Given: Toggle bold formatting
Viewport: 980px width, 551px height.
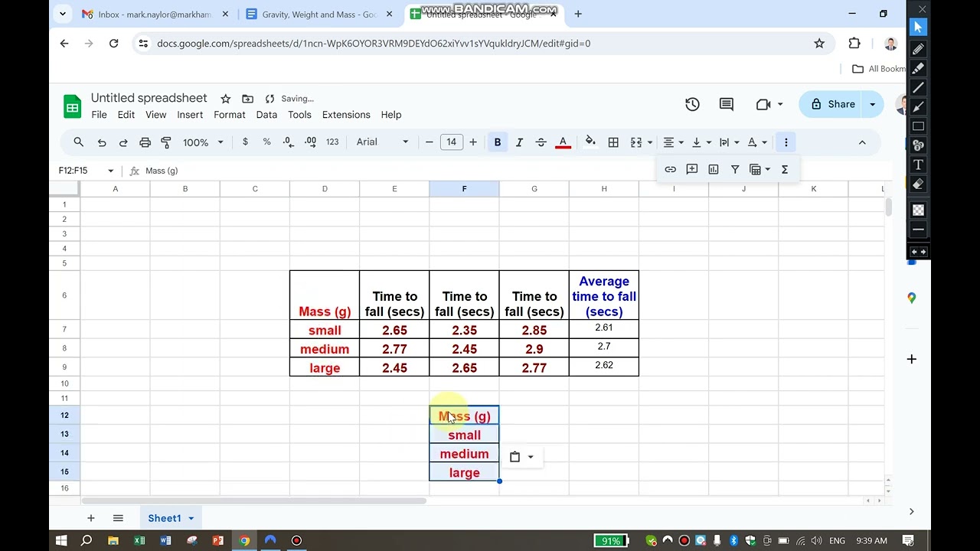Looking at the screenshot, I should [498, 142].
